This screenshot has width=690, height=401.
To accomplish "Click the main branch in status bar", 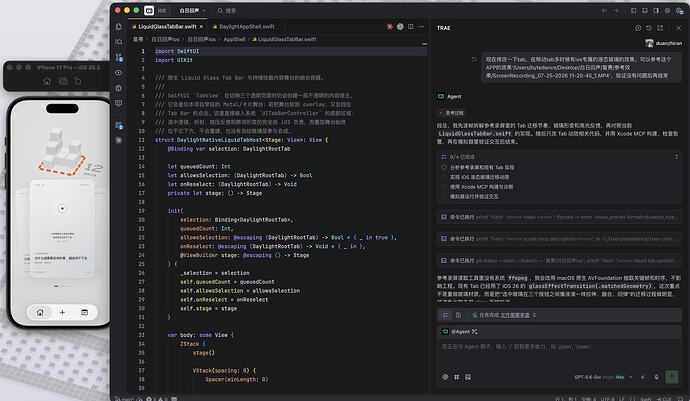I will click(125, 399).
